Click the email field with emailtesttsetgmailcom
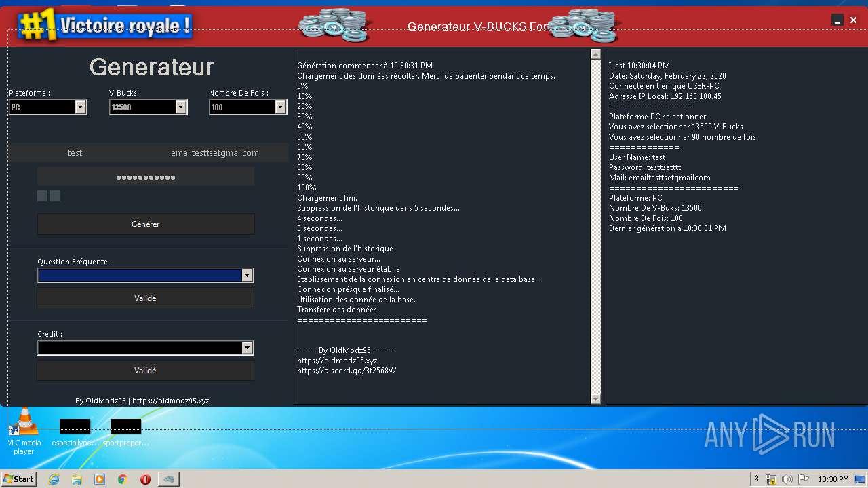 point(215,152)
